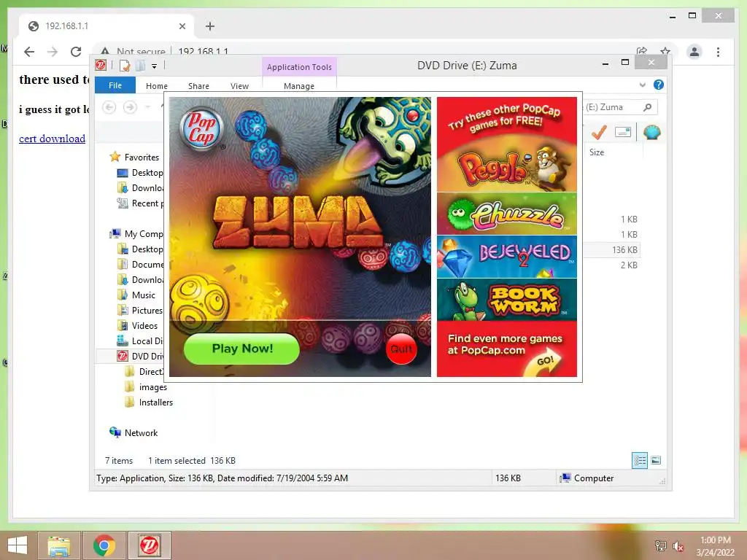Select Installers folder in tree
This screenshot has height=560, width=747.
point(149,402)
